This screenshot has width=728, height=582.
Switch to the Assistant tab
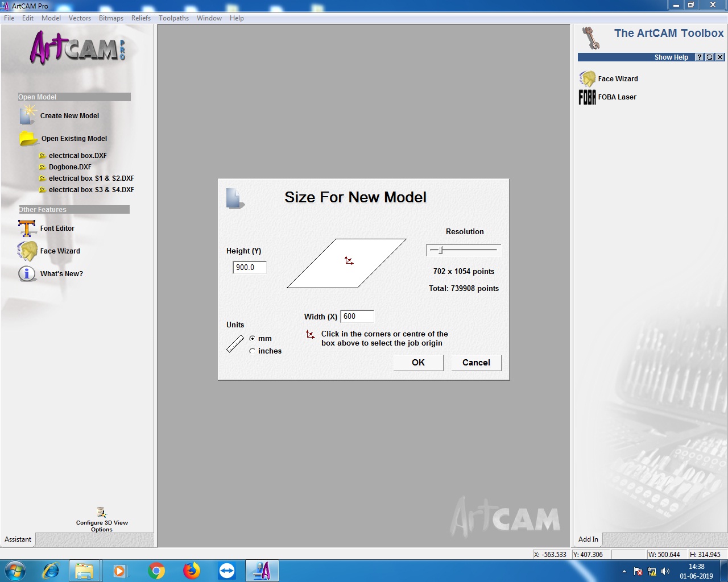click(x=18, y=539)
